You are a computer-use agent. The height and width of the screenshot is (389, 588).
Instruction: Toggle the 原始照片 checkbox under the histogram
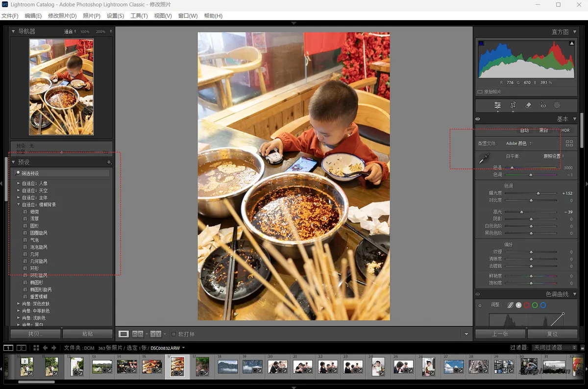pyautogui.click(x=479, y=91)
